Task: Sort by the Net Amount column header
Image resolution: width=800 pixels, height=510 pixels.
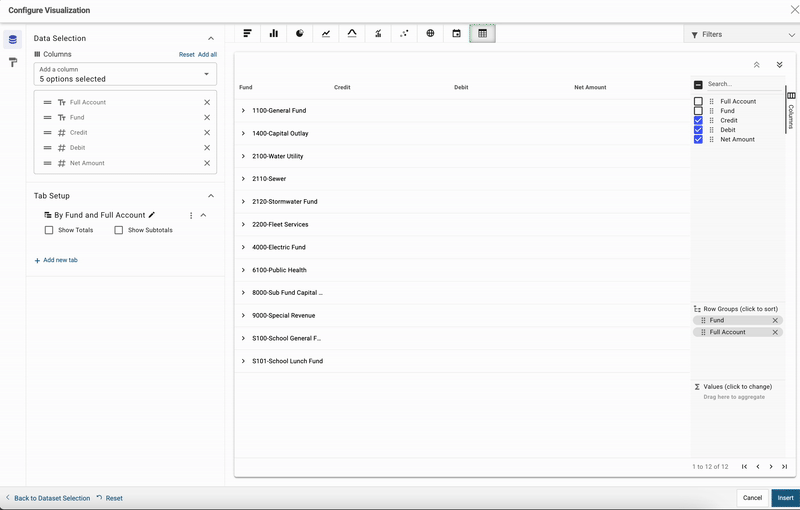Action: [x=590, y=87]
